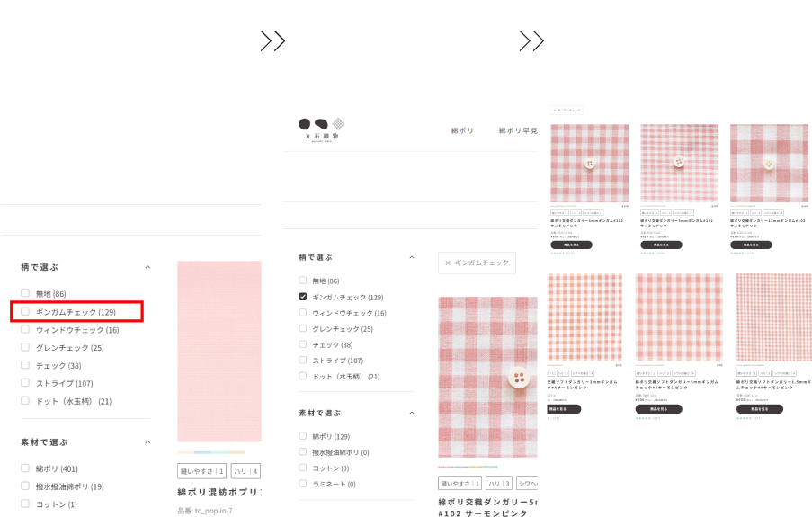Click the second double-chevron arrow between panels
The image size is (812, 517).
(x=531, y=41)
